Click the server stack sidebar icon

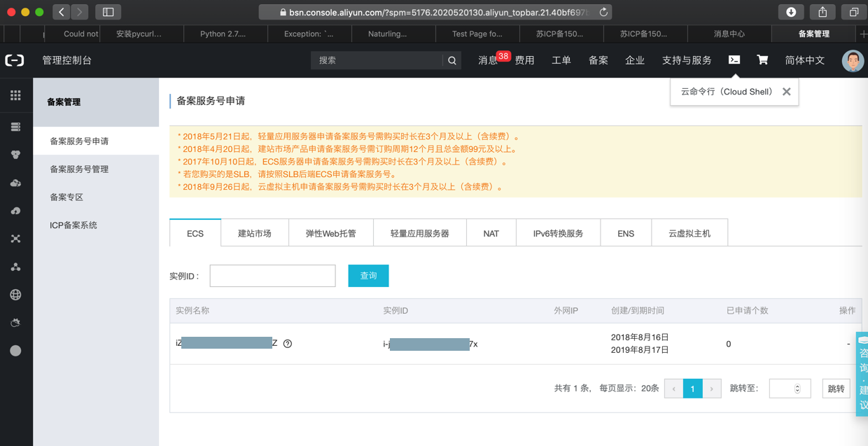[15, 127]
